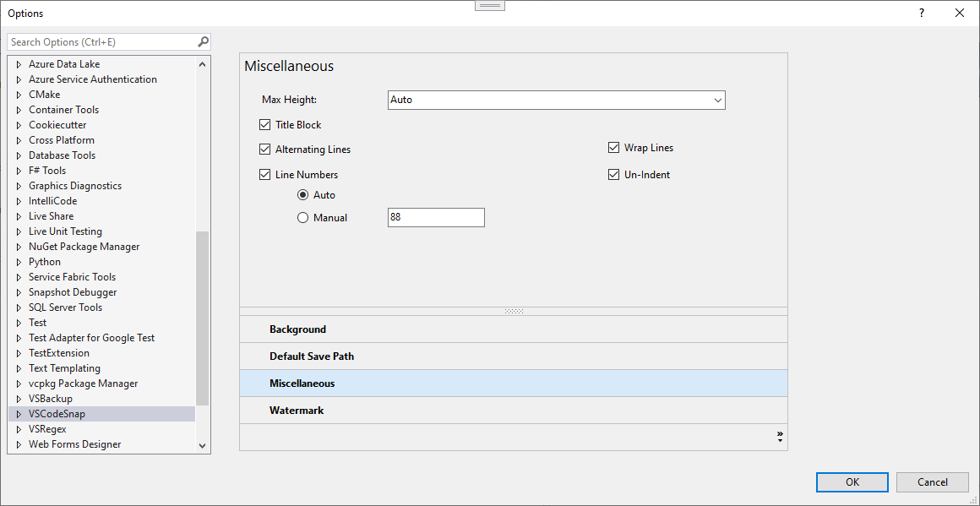Toggle the Alternating Lines checkbox
This screenshot has height=506, width=980.
265,150
